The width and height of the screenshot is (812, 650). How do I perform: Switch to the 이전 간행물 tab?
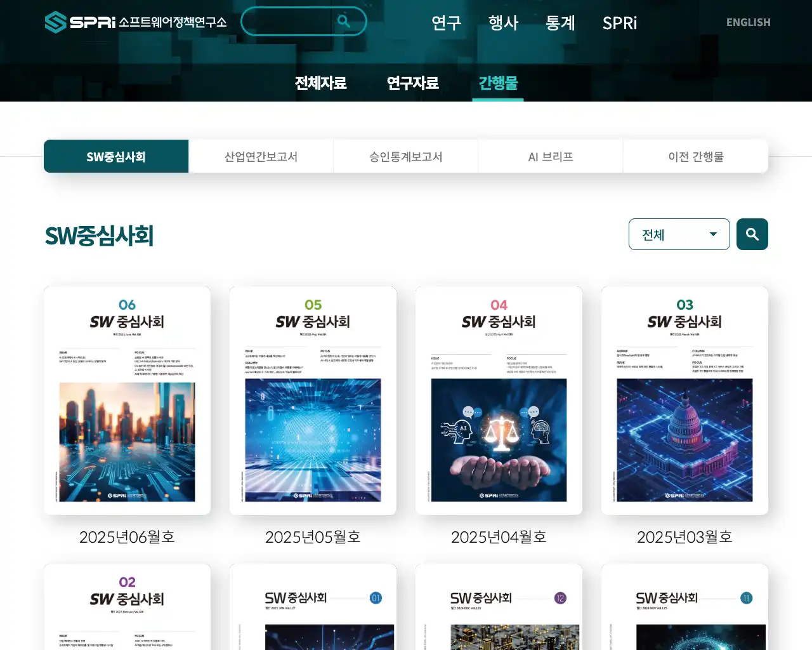point(696,156)
